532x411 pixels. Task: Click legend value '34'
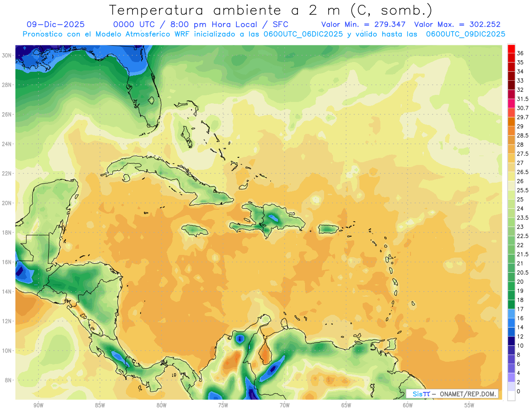tap(520, 71)
